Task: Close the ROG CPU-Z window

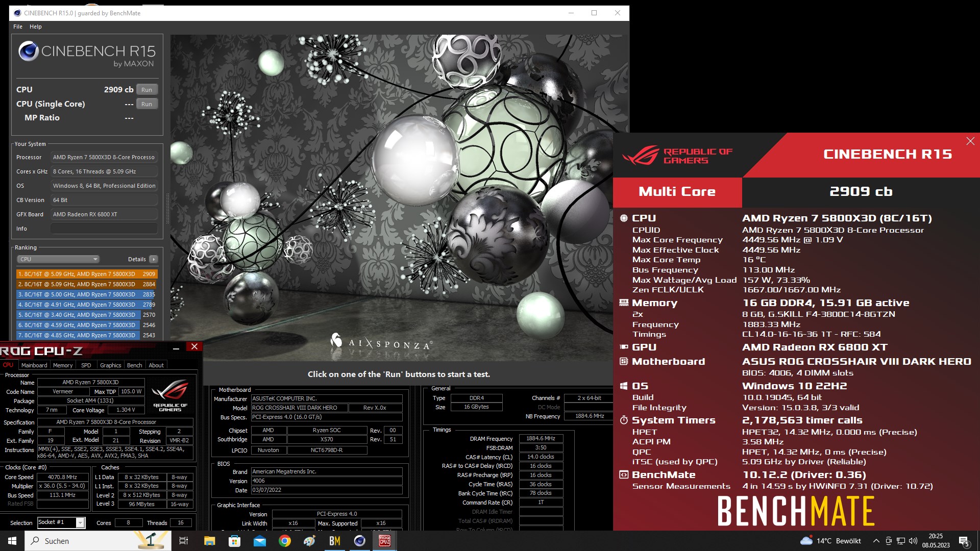Action: (194, 347)
